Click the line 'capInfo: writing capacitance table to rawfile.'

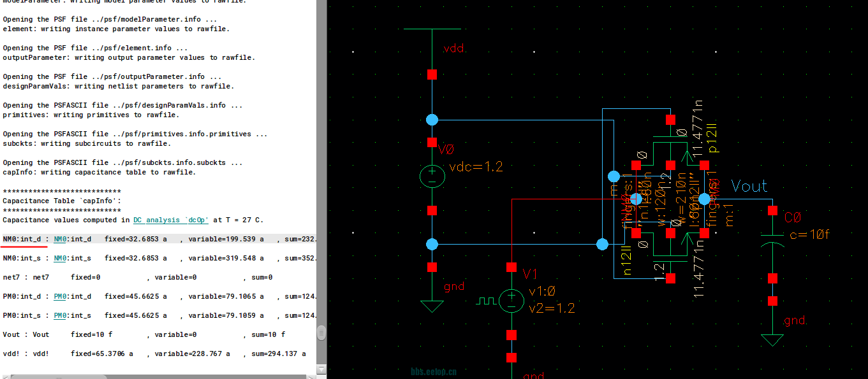click(x=99, y=172)
